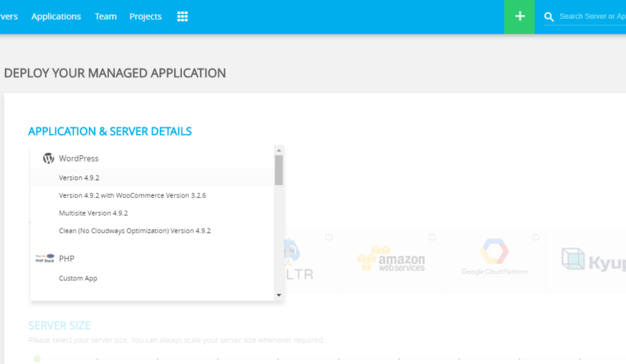This screenshot has width=626, height=364.
Task: Click the Server Size heading
Action: tap(60, 325)
